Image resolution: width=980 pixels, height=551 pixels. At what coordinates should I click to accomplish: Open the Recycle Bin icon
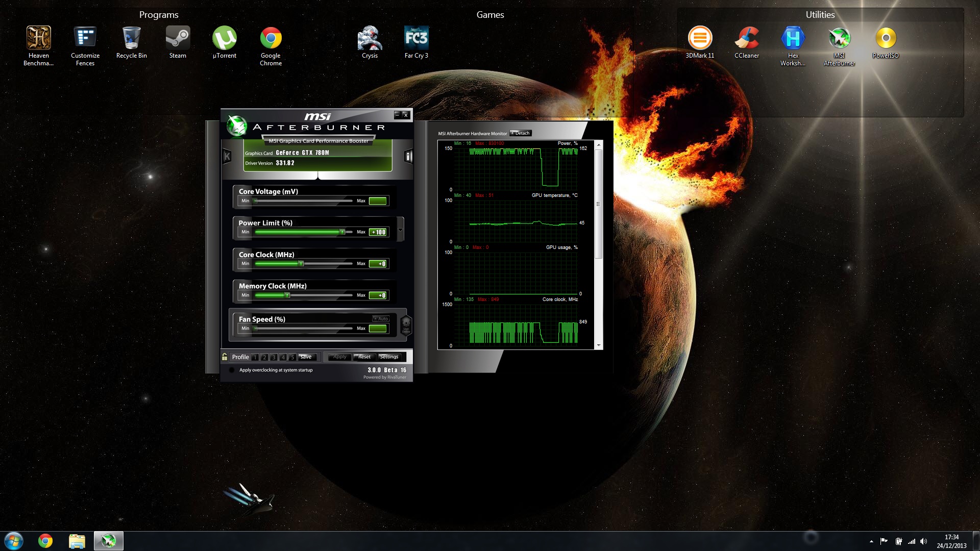click(132, 42)
